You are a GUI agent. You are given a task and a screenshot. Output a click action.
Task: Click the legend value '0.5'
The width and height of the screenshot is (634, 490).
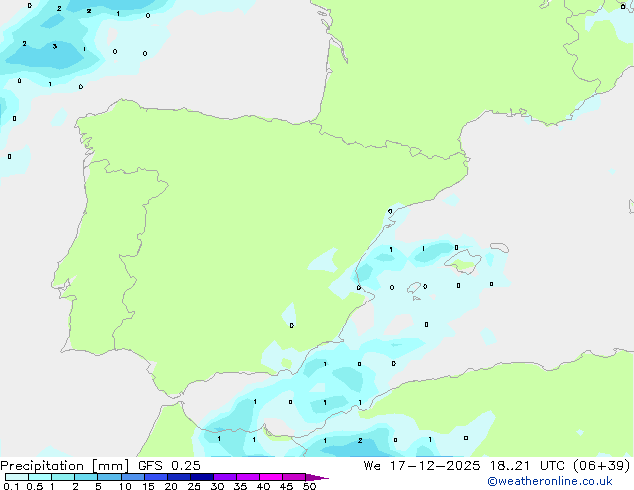pos(35,486)
